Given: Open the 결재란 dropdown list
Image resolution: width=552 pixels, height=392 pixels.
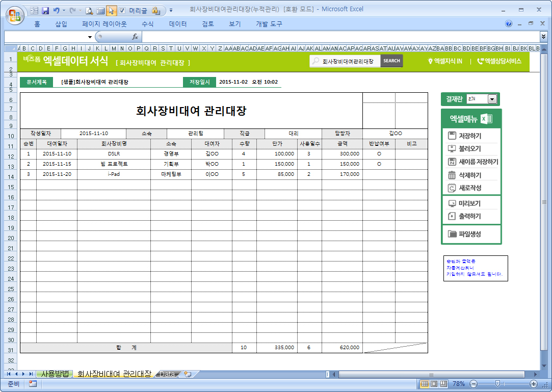Looking at the screenshot, I should pyautogui.click(x=492, y=99).
